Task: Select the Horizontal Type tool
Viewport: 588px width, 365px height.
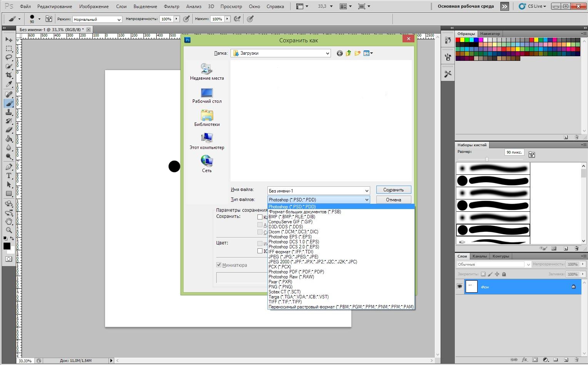Action: tap(9, 176)
